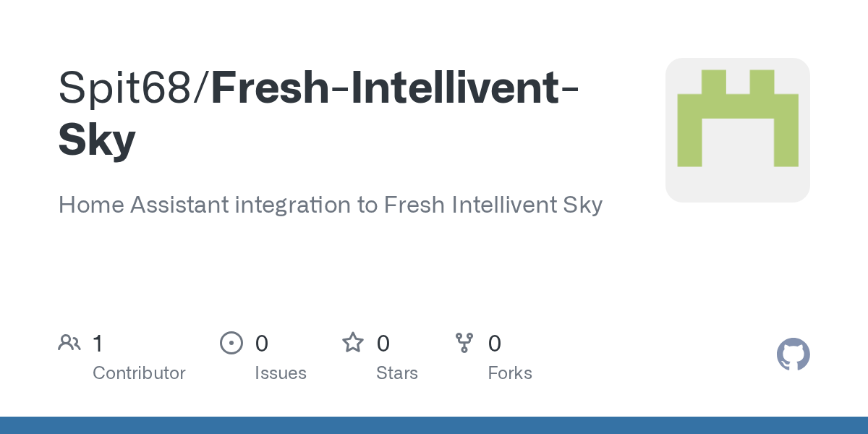Click the GitHub Octocat logo
868x434 pixels.
point(793,354)
